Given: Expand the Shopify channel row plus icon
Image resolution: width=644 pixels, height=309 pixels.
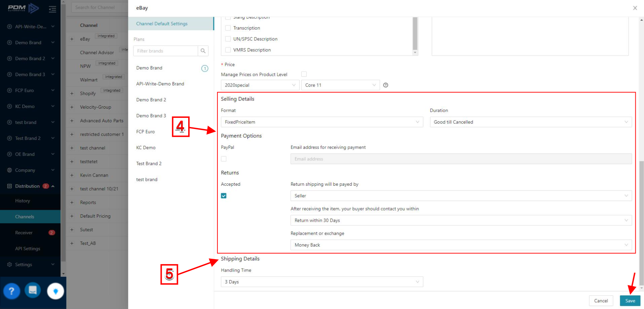Looking at the screenshot, I should point(72,93).
